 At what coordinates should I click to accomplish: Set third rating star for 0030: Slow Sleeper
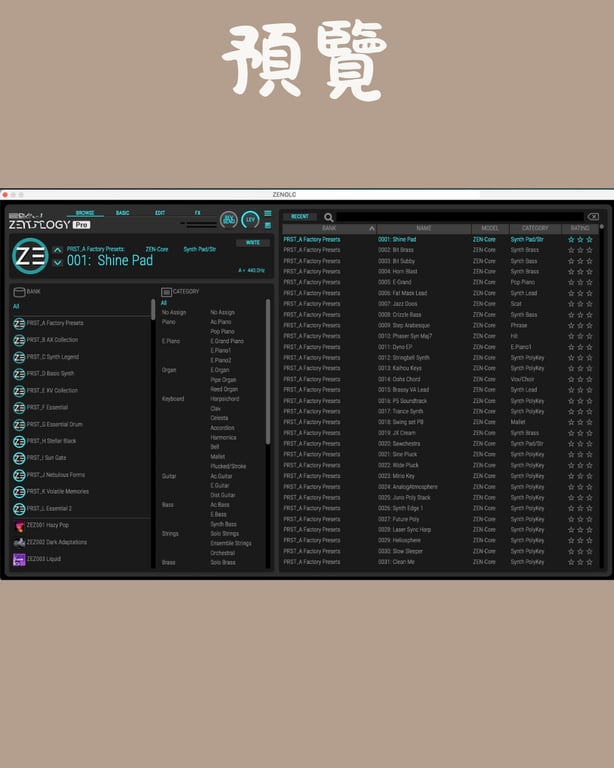coord(590,552)
